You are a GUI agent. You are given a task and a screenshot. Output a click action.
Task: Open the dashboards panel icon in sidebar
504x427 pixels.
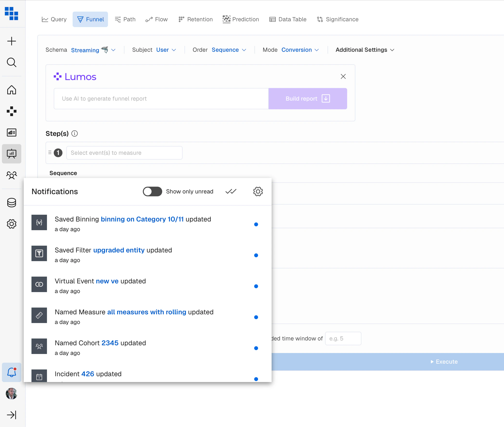pos(11,133)
